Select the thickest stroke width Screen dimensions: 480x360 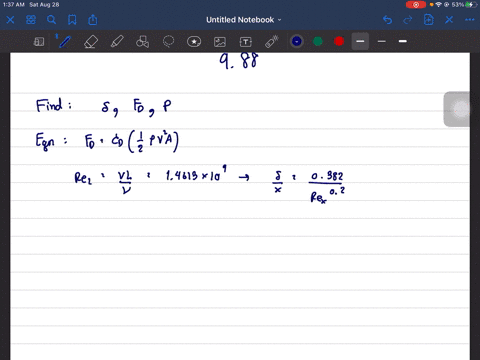(403, 41)
